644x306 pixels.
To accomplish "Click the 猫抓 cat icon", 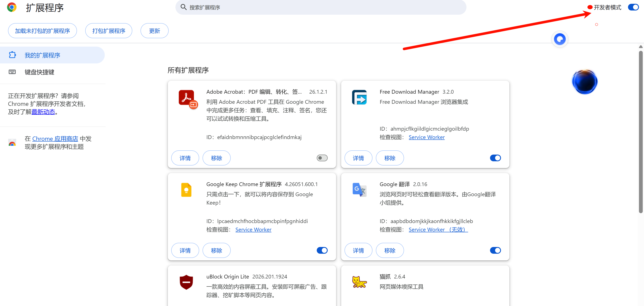I will 359,282.
